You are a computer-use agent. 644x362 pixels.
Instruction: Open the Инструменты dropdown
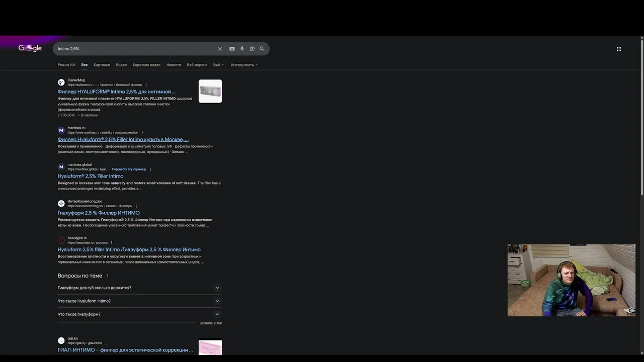coord(244,65)
